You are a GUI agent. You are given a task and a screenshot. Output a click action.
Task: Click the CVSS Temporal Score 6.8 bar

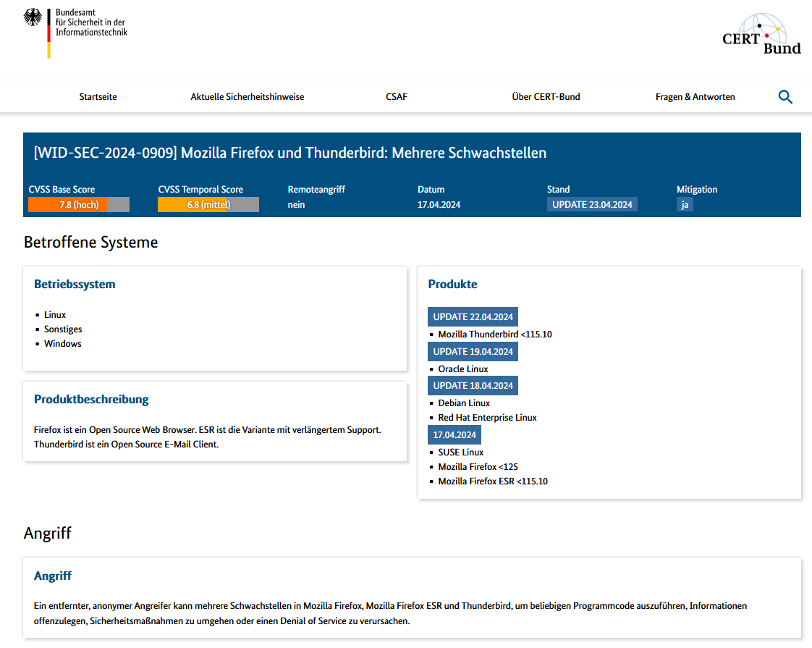[x=208, y=205]
